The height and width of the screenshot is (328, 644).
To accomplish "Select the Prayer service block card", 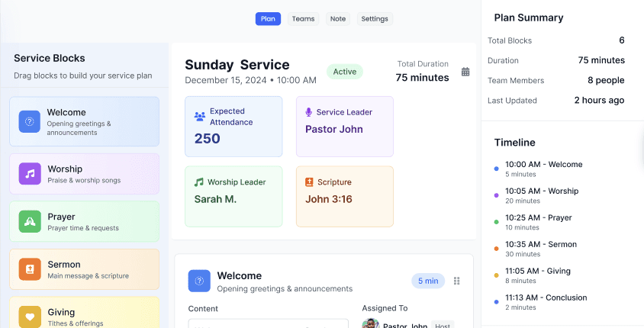I will click(84, 222).
